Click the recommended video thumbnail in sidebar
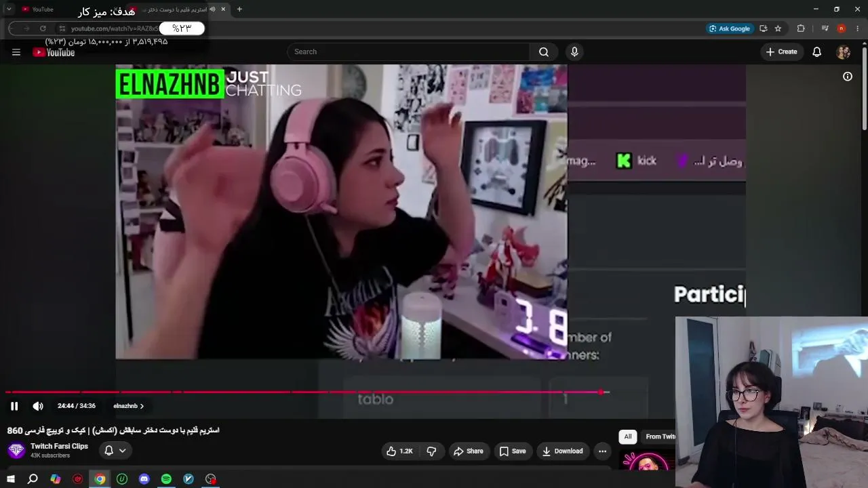 648,461
